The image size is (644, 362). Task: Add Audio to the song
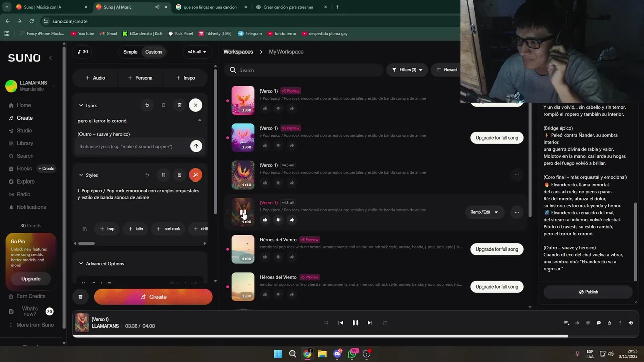point(95,78)
